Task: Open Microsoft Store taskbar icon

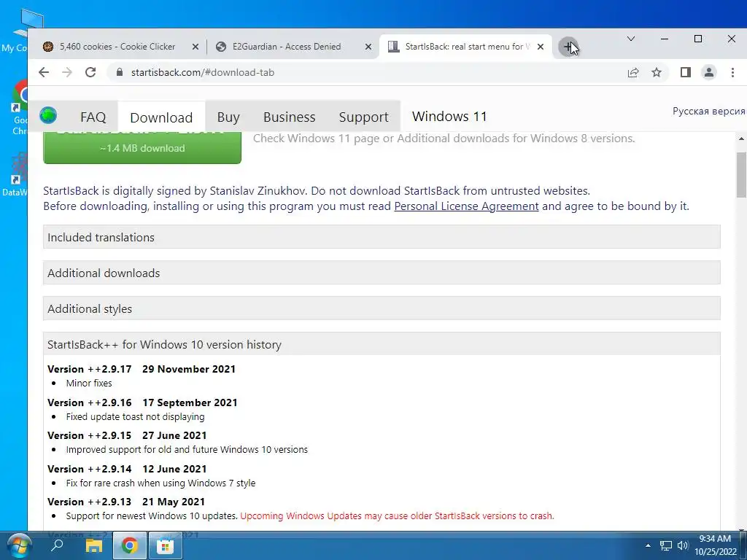Action: click(x=166, y=546)
